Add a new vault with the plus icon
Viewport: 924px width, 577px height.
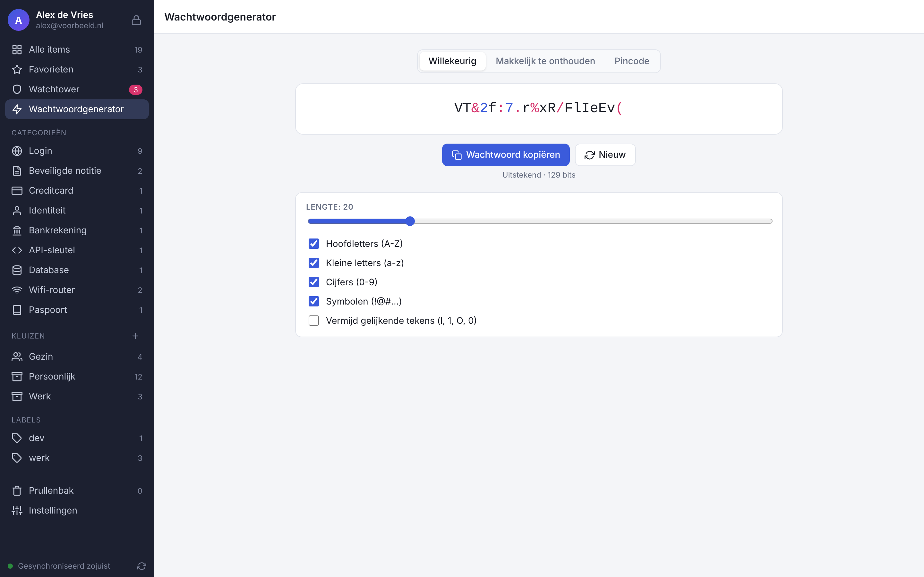click(135, 336)
